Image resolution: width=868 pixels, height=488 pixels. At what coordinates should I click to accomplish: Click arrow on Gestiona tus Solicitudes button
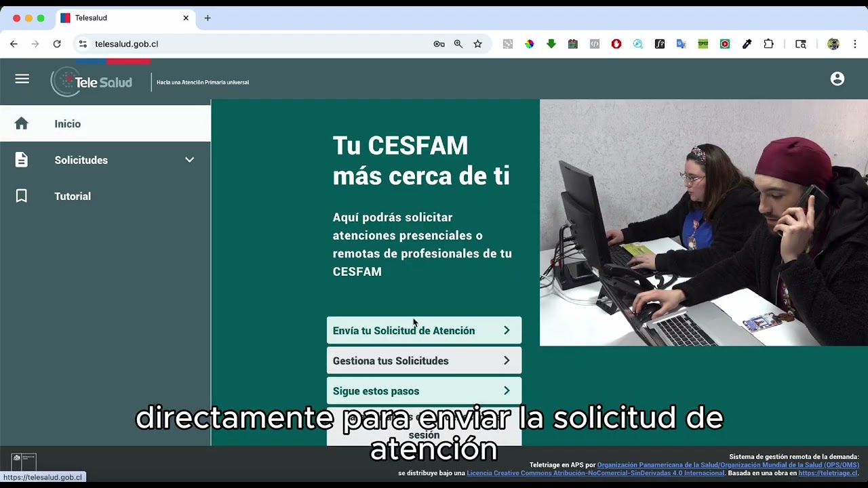(507, 361)
